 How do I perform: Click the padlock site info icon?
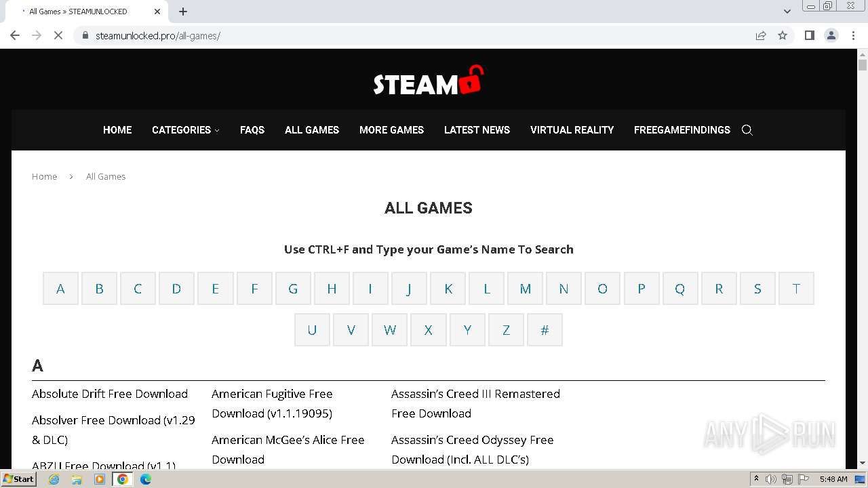click(85, 35)
